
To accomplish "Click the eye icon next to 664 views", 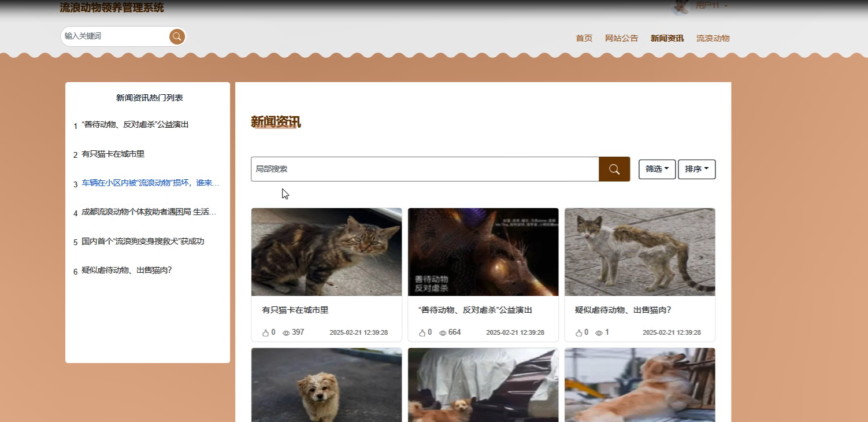I will point(443,333).
